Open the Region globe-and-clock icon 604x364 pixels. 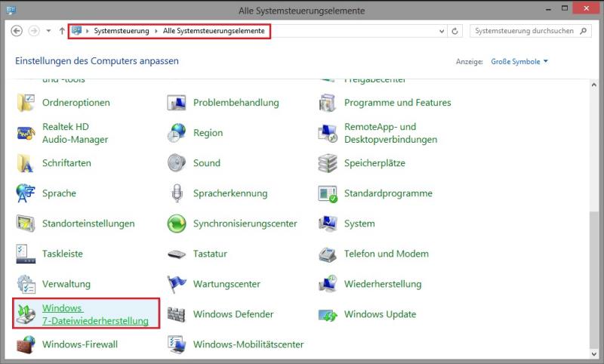(x=177, y=133)
